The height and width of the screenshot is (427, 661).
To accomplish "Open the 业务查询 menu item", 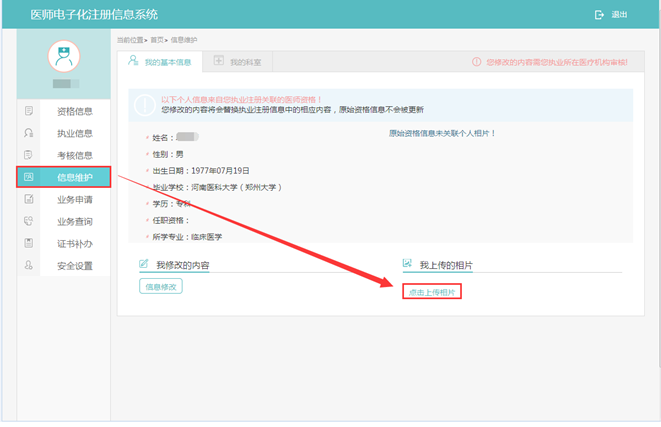I will point(74,221).
